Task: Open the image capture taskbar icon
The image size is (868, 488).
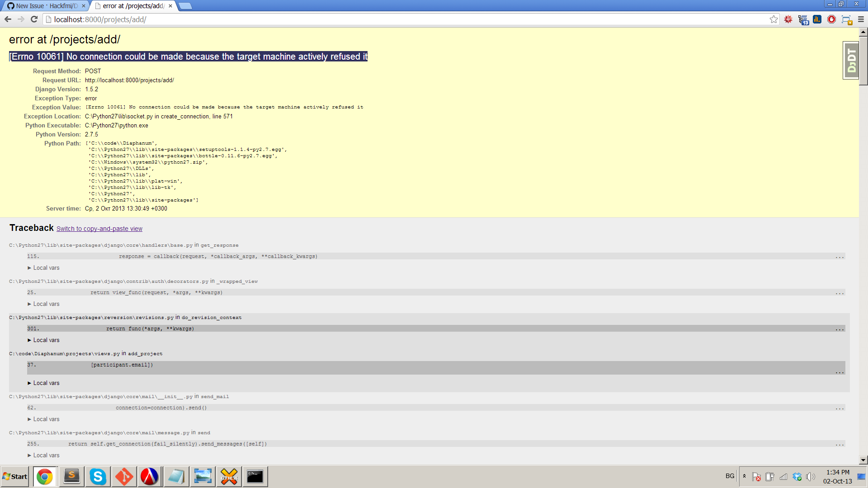Action: point(203,477)
